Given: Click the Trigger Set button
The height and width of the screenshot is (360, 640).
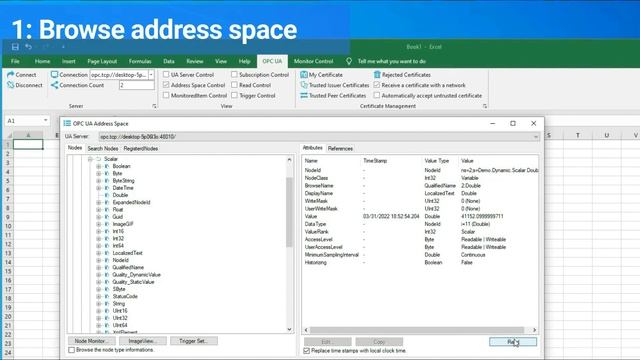Looking at the screenshot, I should pos(193,341).
